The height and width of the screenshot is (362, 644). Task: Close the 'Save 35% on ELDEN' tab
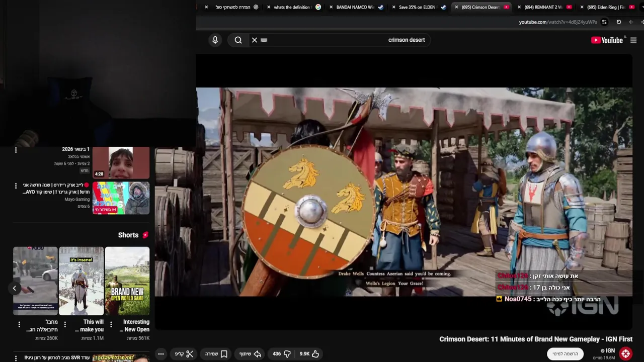393,7
